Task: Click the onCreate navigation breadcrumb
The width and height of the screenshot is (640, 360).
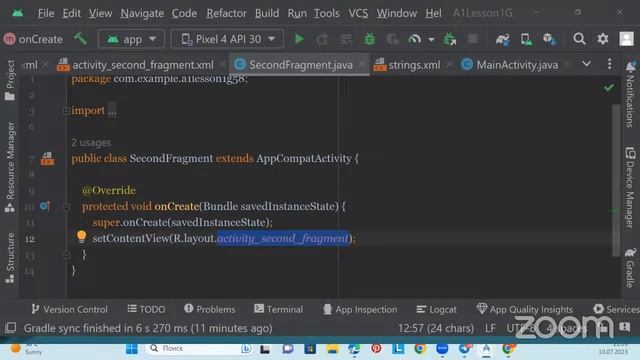Action: point(33,39)
